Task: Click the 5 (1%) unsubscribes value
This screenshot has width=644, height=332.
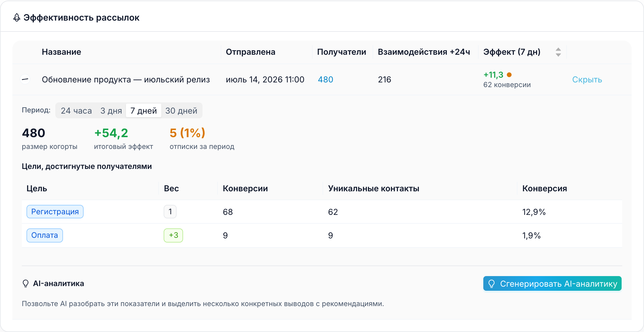Action: point(187,133)
